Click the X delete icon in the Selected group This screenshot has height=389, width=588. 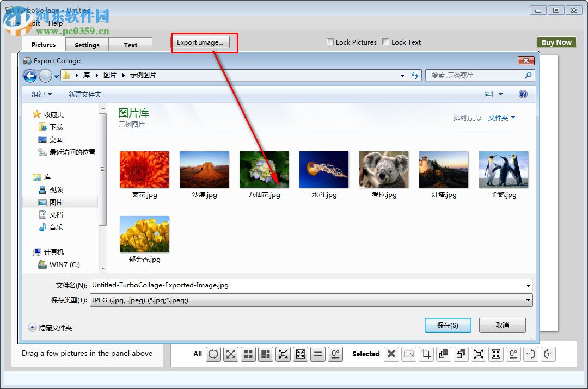[x=391, y=354]
